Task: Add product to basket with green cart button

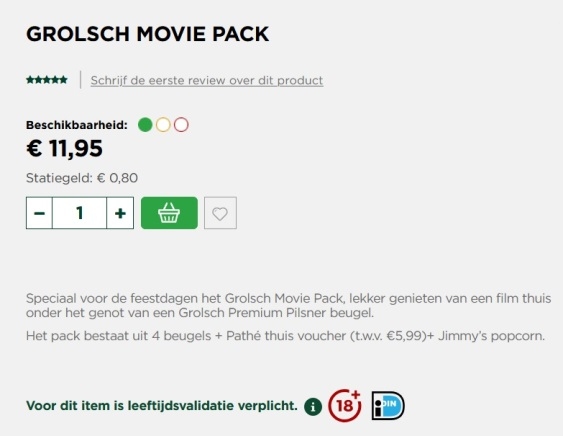Action: point(169,213)
